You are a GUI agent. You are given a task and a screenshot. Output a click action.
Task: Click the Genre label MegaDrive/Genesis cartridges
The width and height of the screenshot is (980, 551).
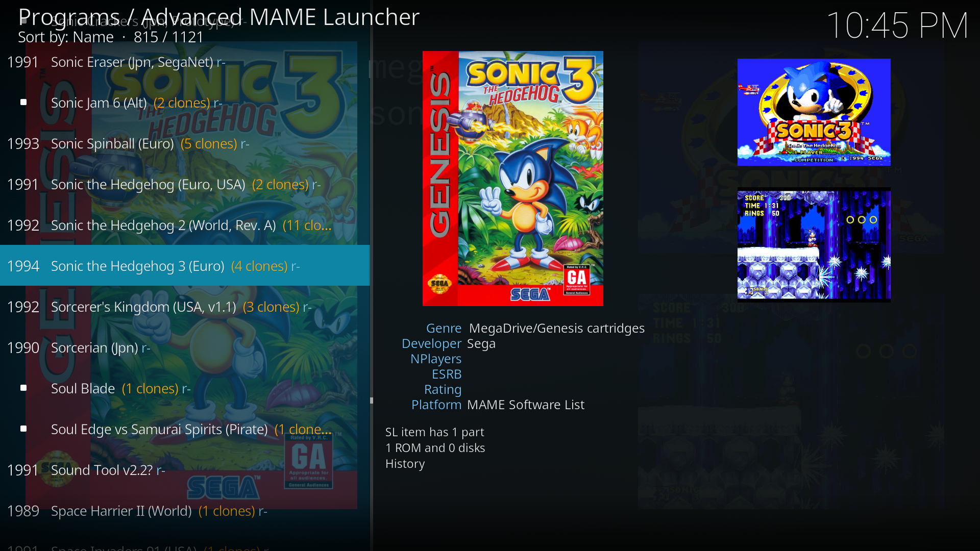pyautogui.click(x=556, y=328)
